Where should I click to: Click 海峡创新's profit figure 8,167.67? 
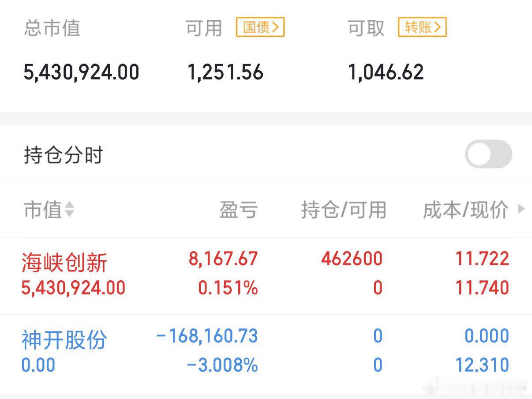(x=222, y=258)
